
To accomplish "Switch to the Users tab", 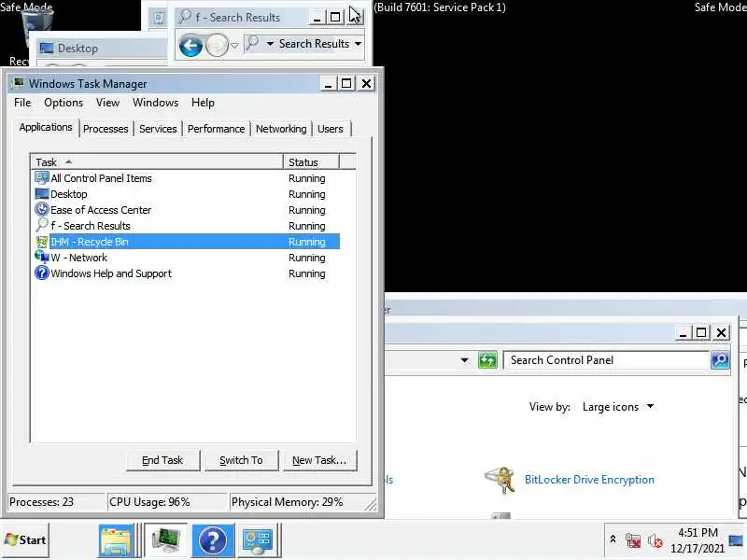I will click(331, 129).
